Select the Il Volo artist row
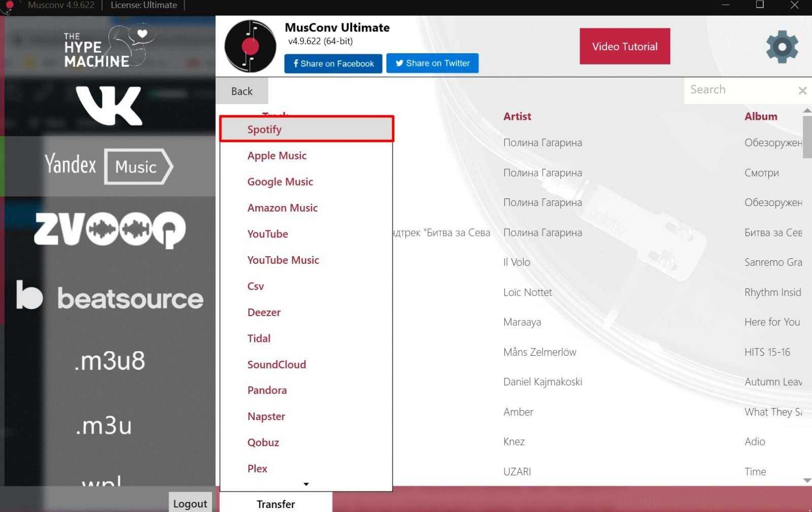This screenshot has width=812, height=512. tap(517, 262)
